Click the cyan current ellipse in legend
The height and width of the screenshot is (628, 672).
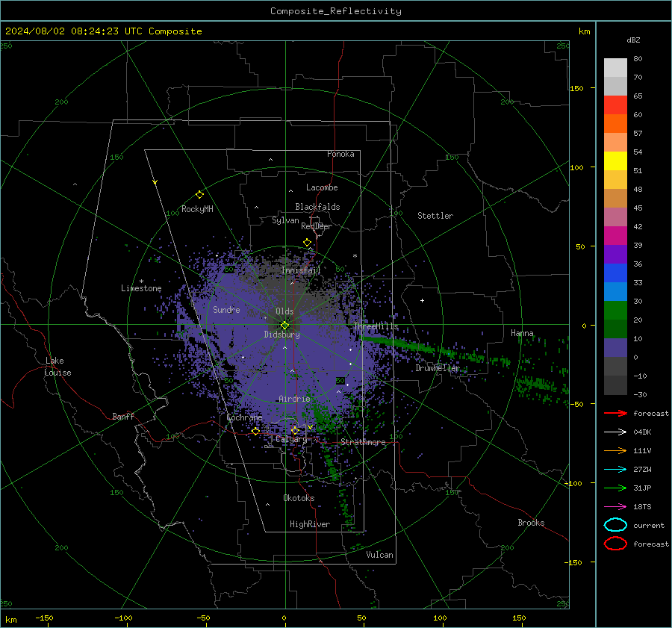coord(615,525)
